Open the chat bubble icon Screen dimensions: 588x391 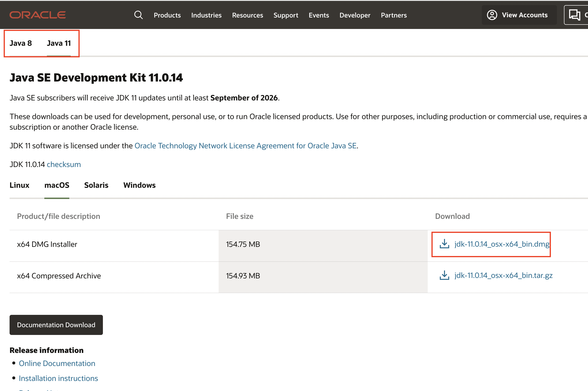[x=574, y=15]
